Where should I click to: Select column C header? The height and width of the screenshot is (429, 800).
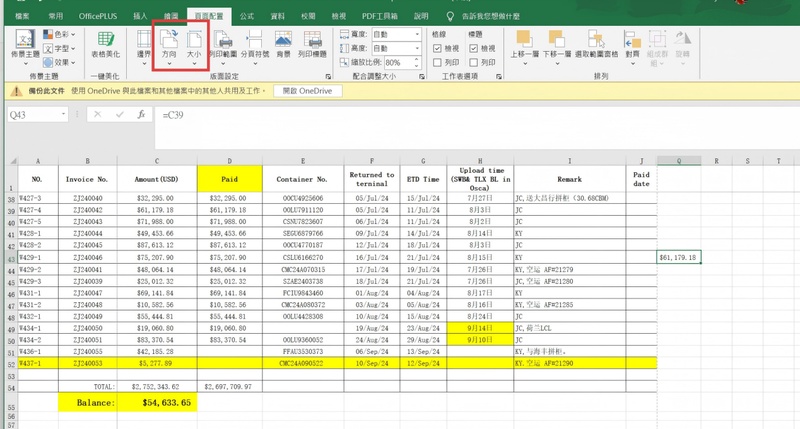pos(157,161)
